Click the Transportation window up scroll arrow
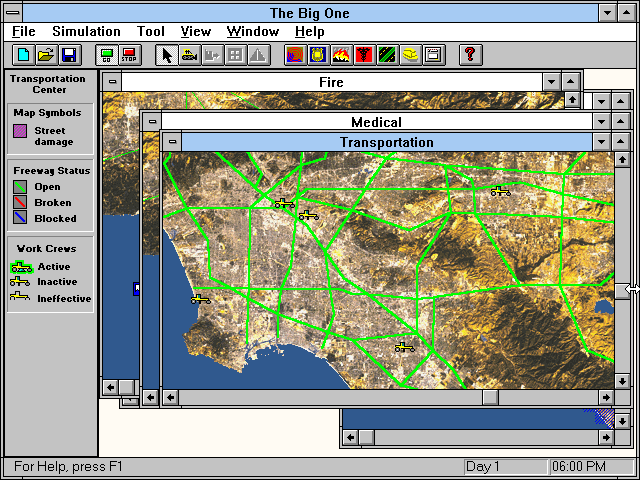The width and height of the screenshot is (640, 480). tap(622, 160)
